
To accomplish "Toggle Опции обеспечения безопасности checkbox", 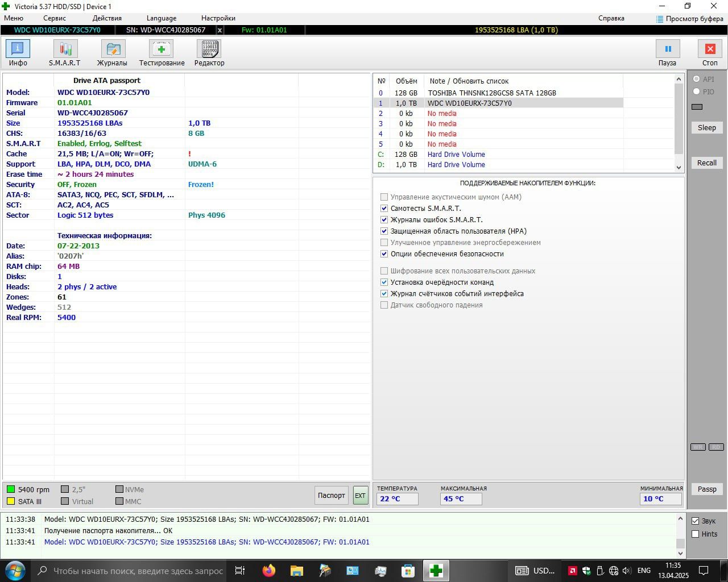I will (x=384, y=254).
